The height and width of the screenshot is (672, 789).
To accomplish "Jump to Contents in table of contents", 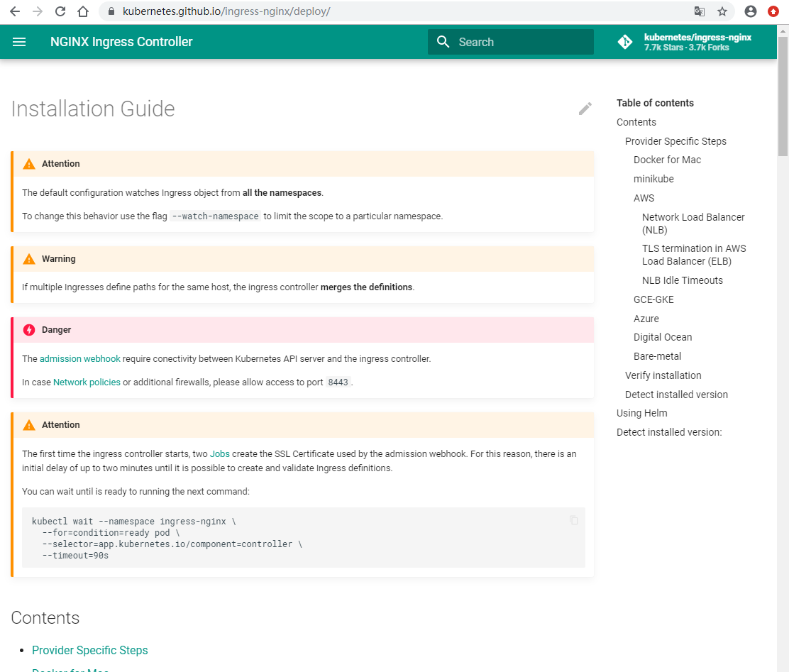I will click(x=636, y=122).
